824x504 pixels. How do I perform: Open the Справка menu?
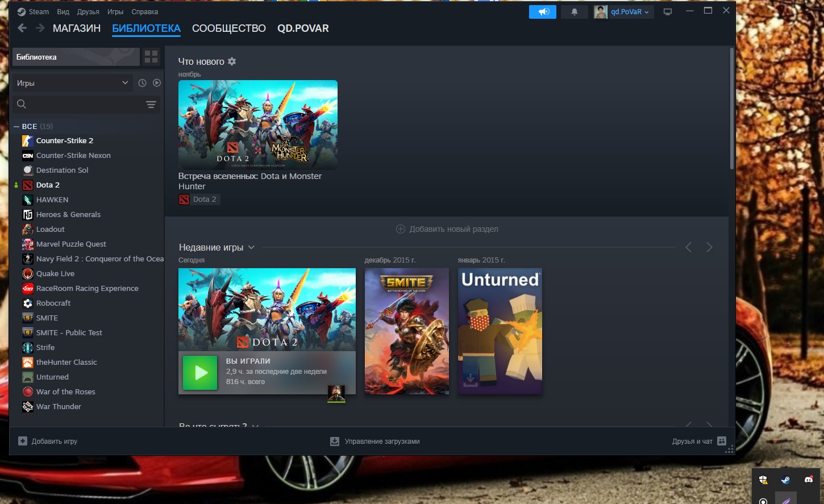click(x=144, y=12)
